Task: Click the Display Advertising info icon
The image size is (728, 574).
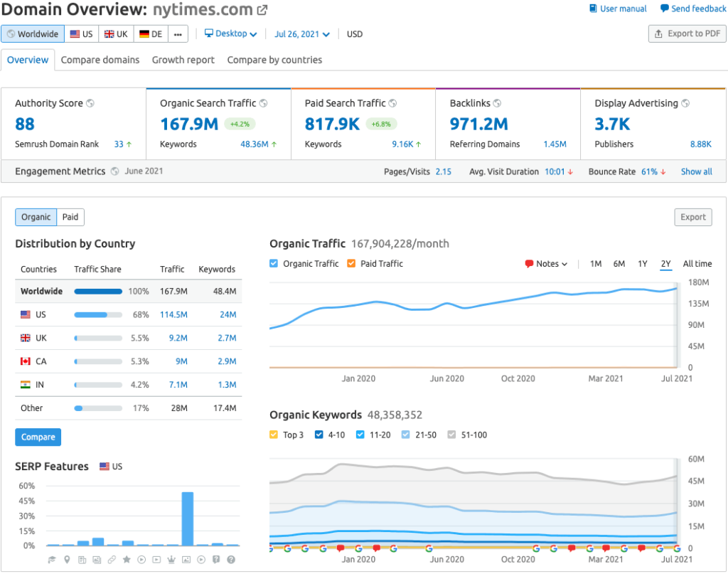Action: click(685, 103)
